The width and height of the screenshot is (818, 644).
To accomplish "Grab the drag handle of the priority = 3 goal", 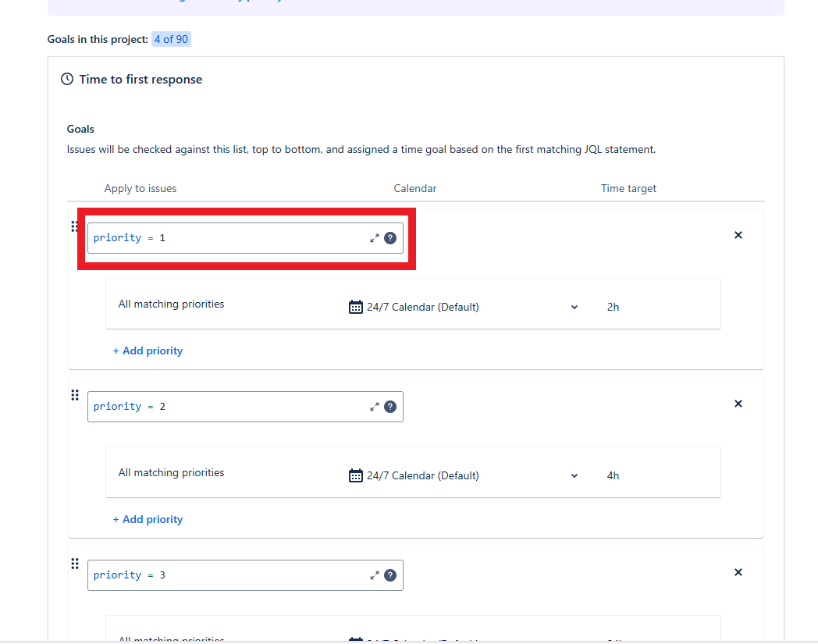I will [x=75, y=564].
